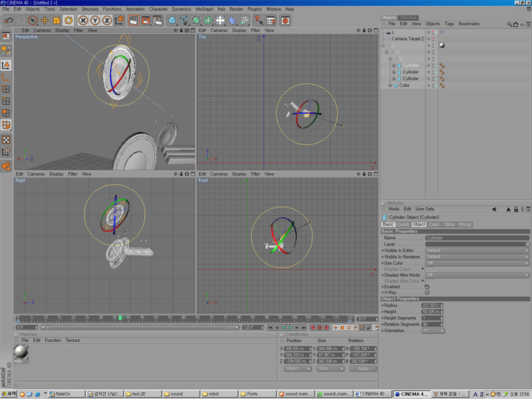Click the Radius value field
The width and height of the screenshot is (532, 399).
pos(432,306)
